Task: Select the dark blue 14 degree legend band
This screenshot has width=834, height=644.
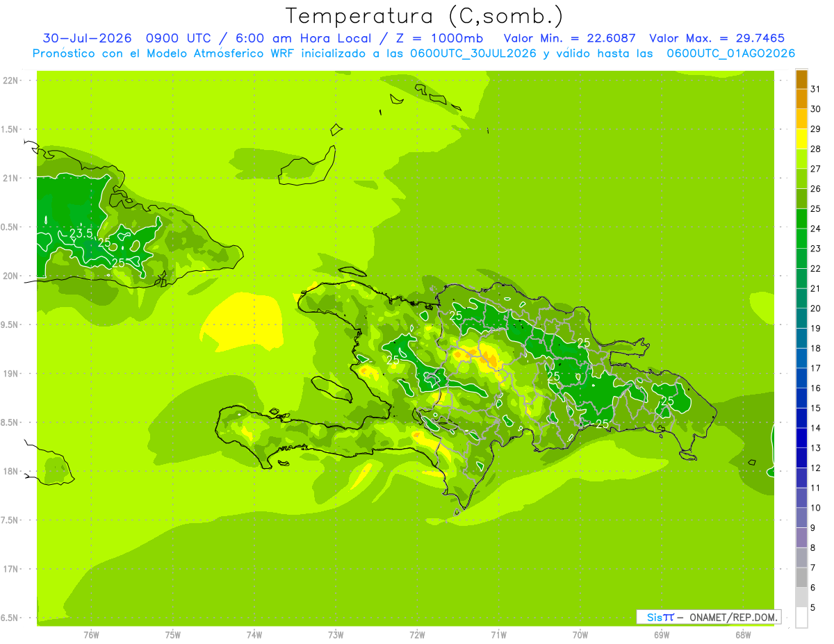Action: (x=801, y=418)
